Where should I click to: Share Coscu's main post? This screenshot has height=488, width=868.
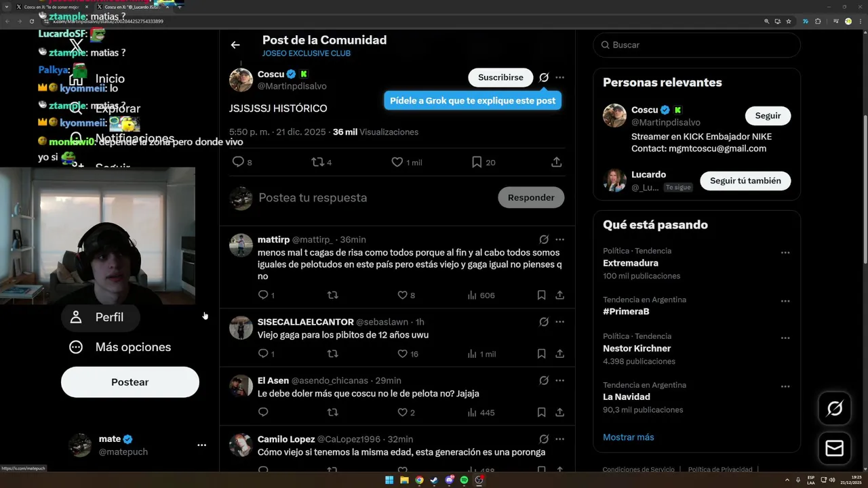(556, 162)
